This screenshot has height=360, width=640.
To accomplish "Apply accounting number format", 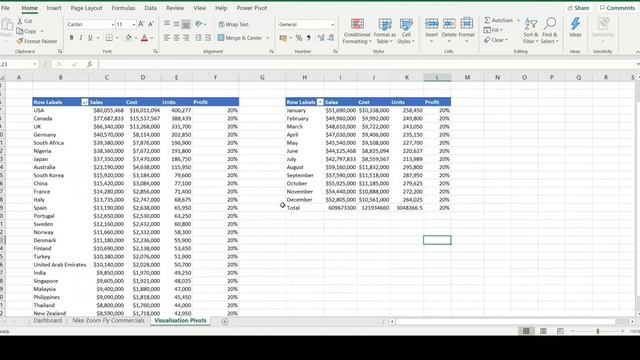I will 283,38.
